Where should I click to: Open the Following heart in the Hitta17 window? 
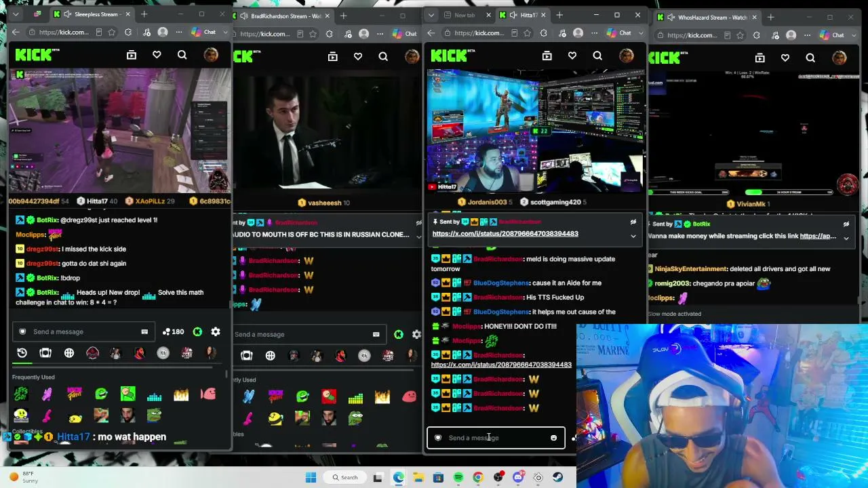(x=572, y=56)
